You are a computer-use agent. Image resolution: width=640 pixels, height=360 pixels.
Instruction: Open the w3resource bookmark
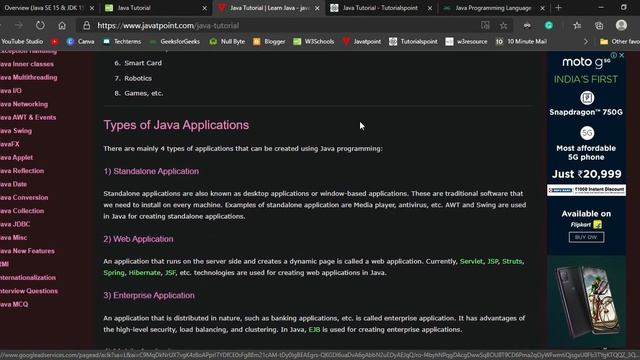(467, 42)
